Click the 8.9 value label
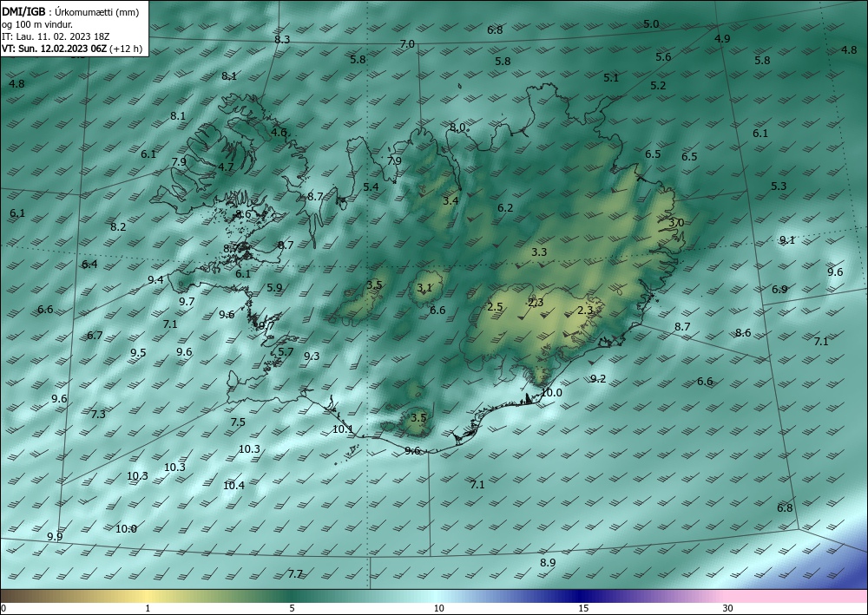The image size is (868, 615). tap(548, 562)
